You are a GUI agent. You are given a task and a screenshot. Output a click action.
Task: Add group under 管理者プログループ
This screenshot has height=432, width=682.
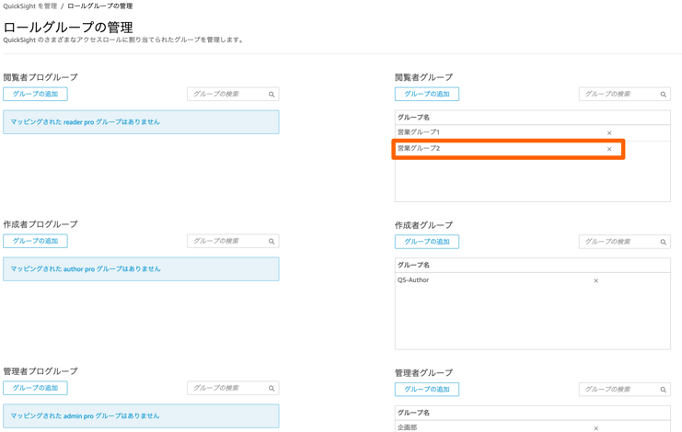35,388
